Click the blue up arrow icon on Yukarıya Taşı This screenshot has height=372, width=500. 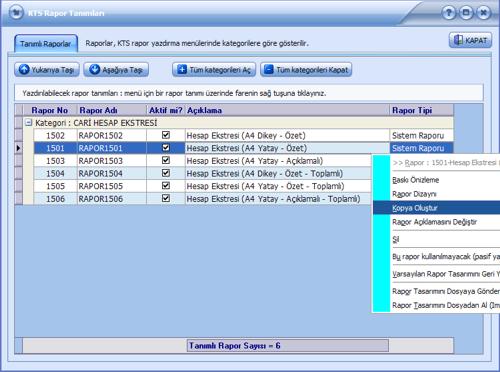point(24,70)
